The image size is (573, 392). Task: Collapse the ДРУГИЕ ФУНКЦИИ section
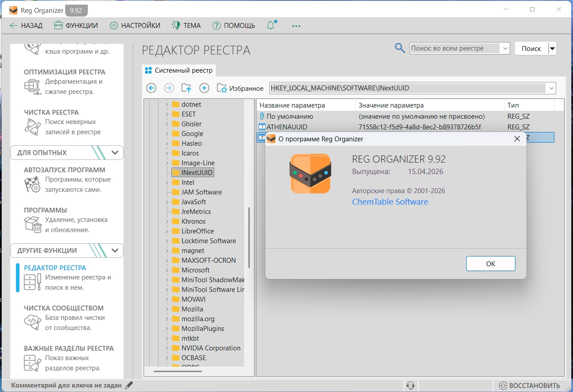[x=115, y=250]
